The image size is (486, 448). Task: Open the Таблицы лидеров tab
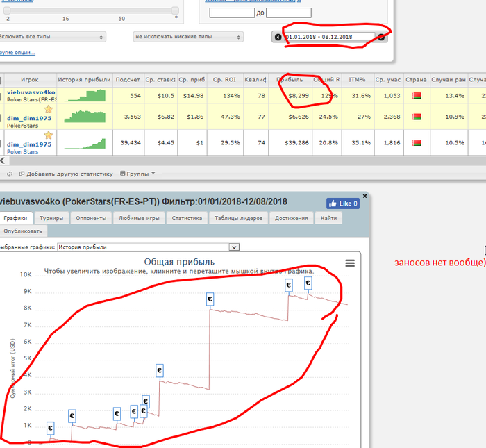[x=238, y=218]
